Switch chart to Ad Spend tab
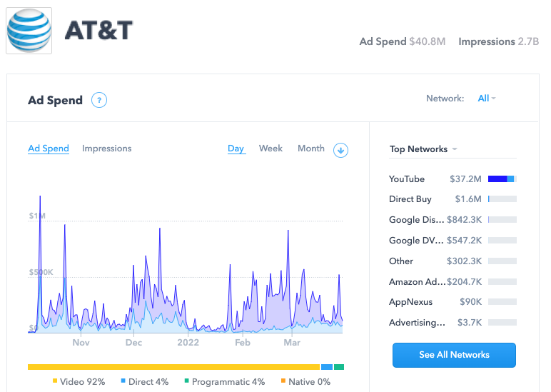 pos(49,149)
